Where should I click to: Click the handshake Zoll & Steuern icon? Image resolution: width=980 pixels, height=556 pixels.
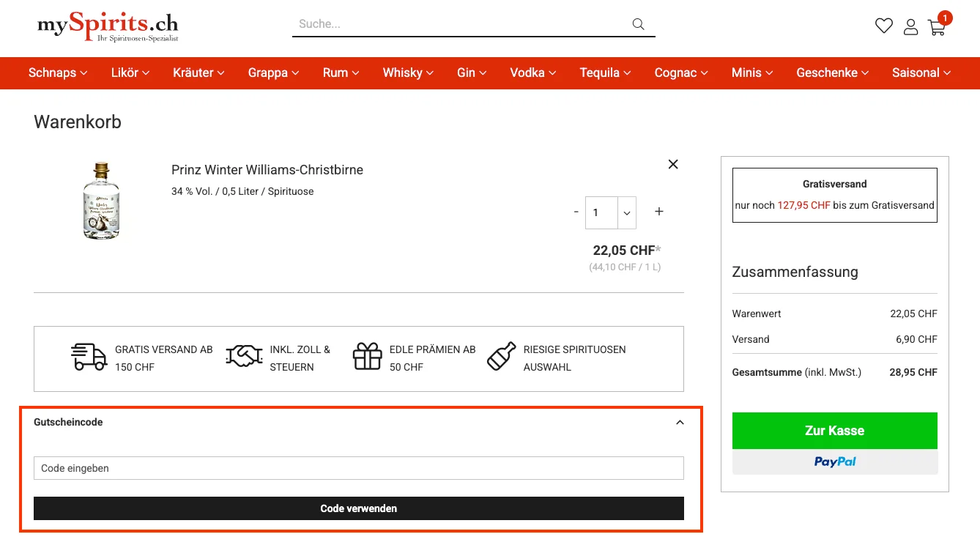[x=243, y=357]
